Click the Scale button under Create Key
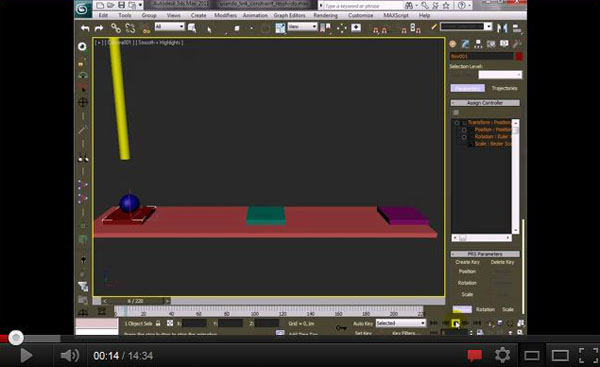This screenshot has height=367, width=600. [x=467, y=294]
